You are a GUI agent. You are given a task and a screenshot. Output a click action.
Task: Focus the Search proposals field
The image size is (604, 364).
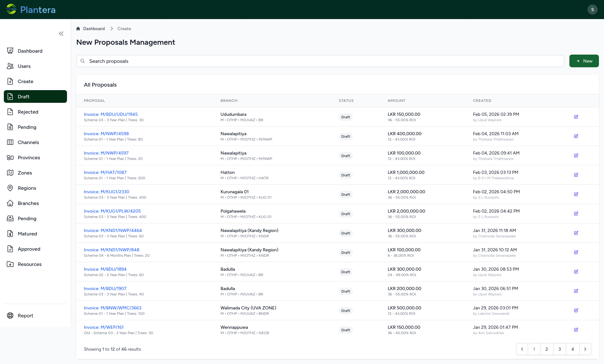pos(320,61)
